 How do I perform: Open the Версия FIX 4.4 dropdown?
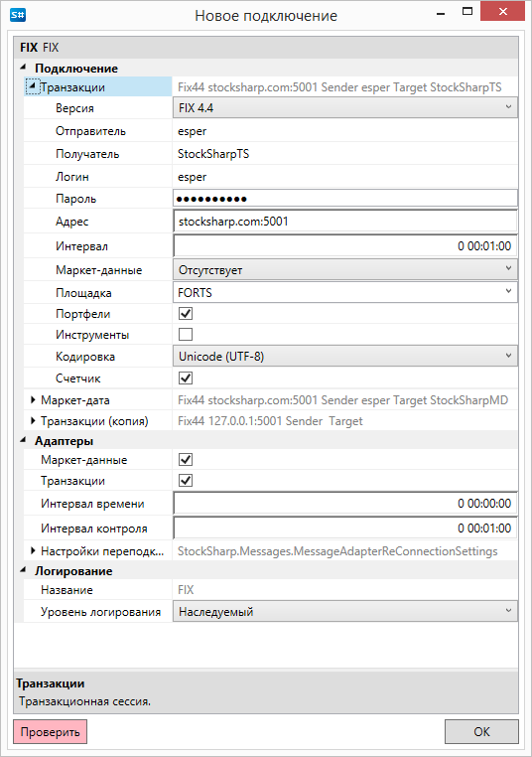point(344,107)
